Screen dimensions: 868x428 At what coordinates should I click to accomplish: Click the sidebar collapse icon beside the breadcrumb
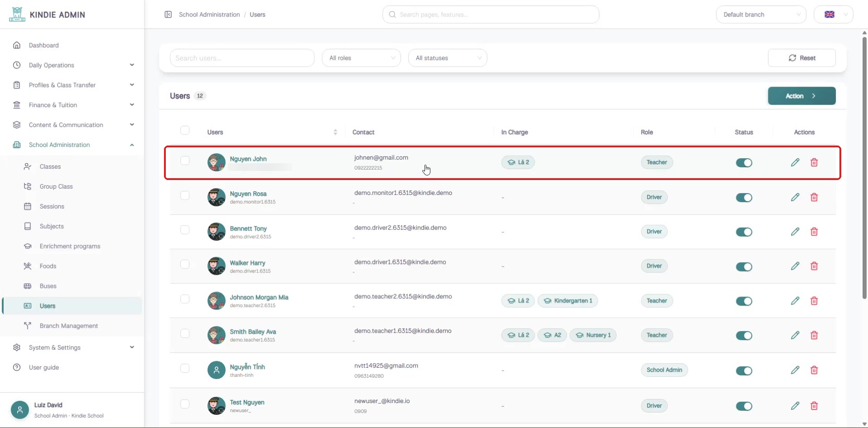coord(168,15)
